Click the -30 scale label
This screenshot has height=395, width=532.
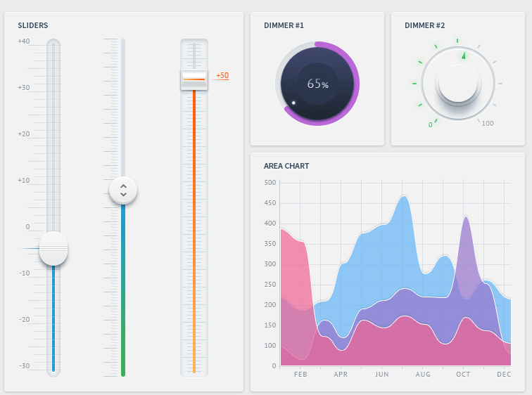click(x=25, y=366)
